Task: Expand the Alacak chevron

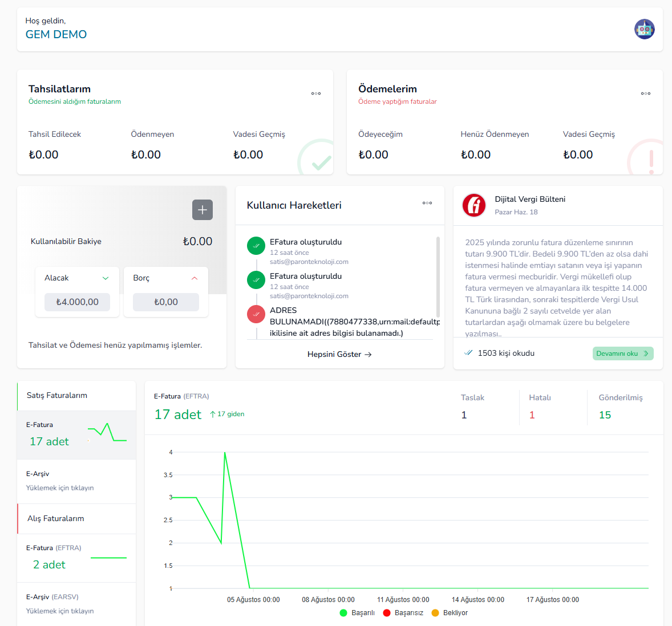Action: 106,278
